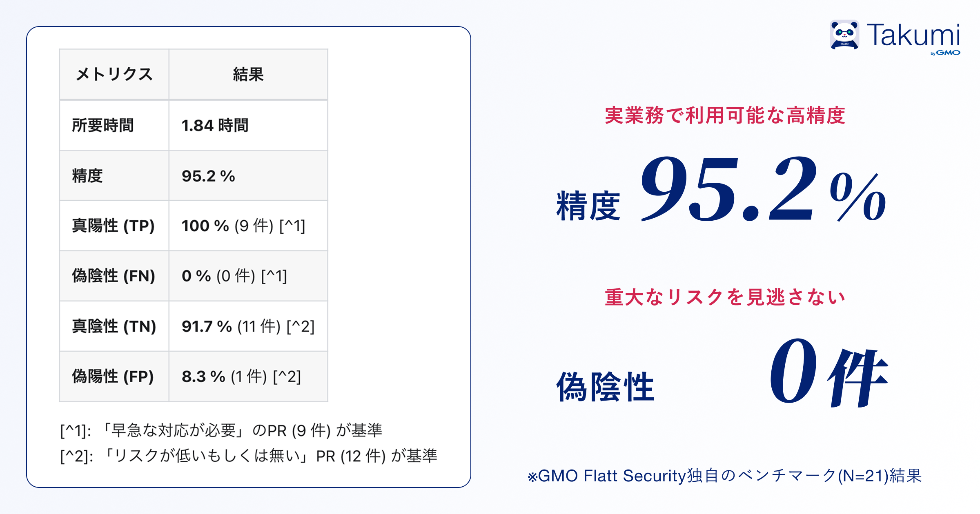The width and height of the screenshot is (980, 514).
Task: Select the メトリクス table header cell
Action: coord(114,74)
